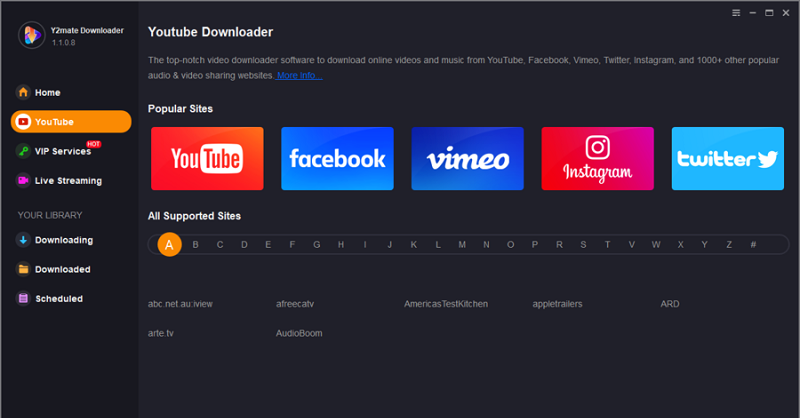Open the AmericasTestKitchen site entry

[x=446, y=304]
